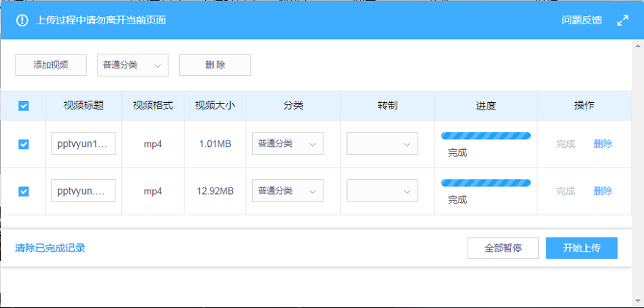Screen dimensions: 644x308
Task: Click the pptvyun1... title input field
Action: tap(83, 144)
